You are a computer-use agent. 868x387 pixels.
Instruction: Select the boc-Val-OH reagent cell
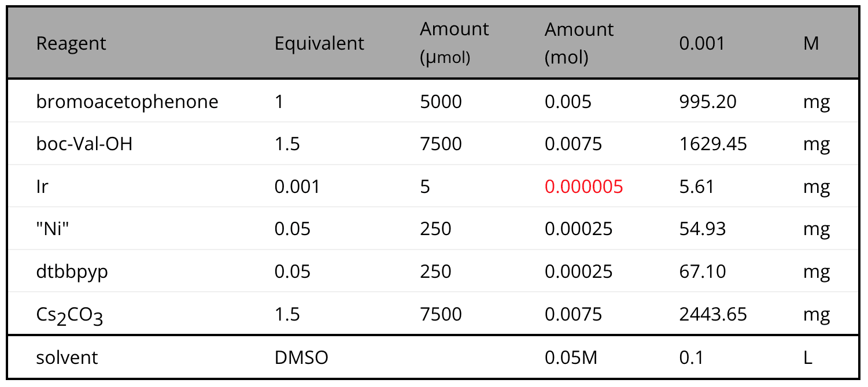pos(84,144)
